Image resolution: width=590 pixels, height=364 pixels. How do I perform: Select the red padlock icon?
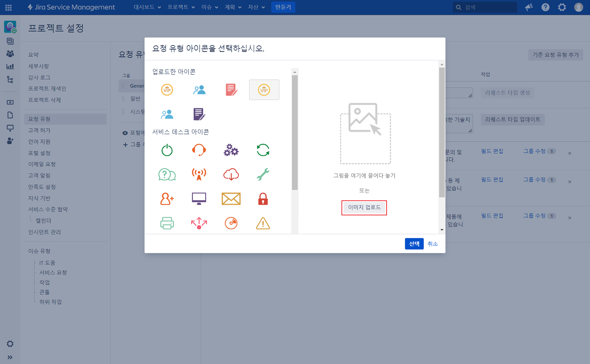263,199
